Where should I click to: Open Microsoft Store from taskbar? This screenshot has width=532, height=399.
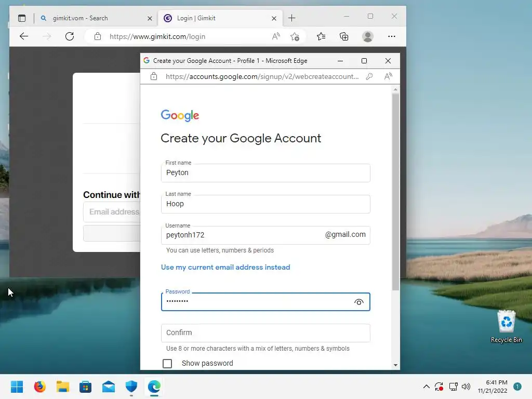click(86, 387)
